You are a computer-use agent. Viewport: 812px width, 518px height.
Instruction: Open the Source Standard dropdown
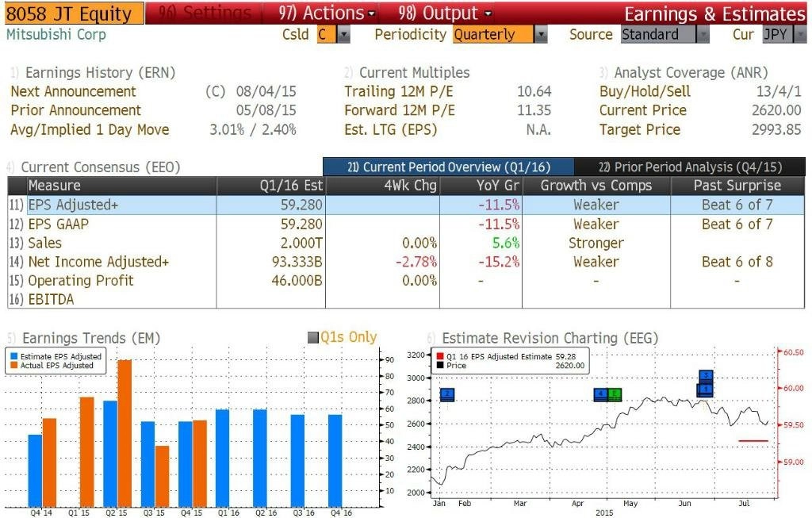tap(703, 35)
